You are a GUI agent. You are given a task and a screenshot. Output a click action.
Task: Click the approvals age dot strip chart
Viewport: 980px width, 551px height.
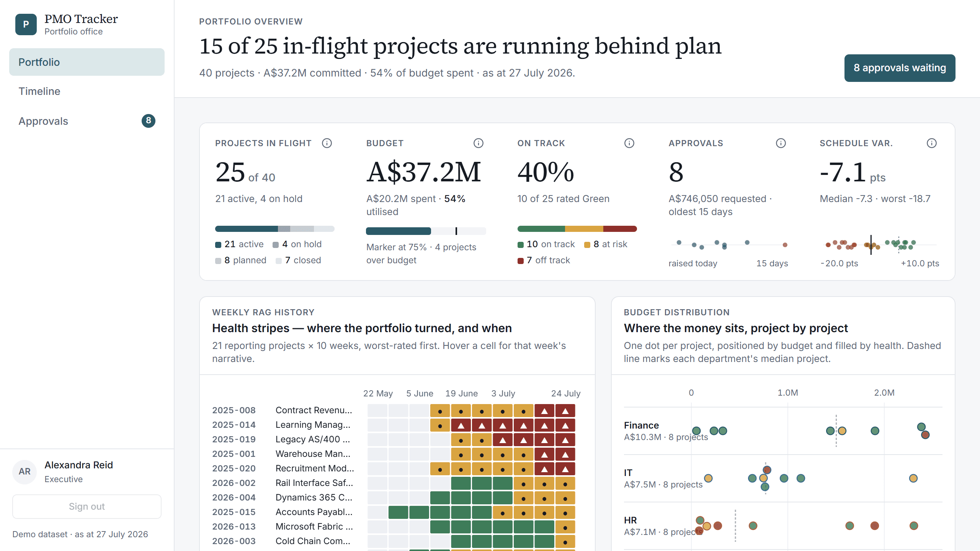[x=728, y=245]
